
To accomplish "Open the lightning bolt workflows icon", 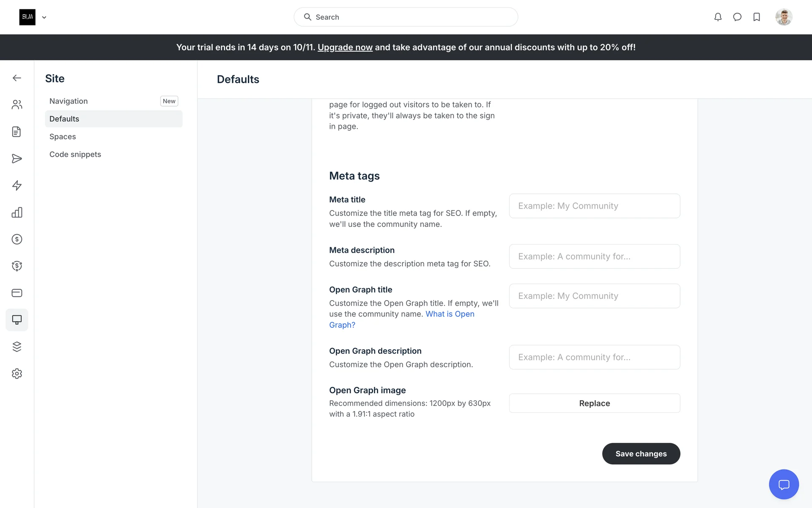I will [x=17, y=185].
